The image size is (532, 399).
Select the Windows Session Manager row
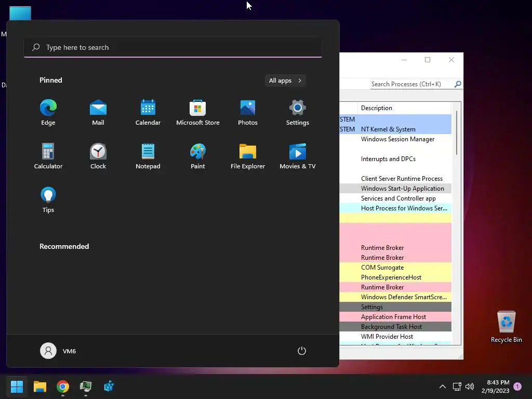click(395, 139)
